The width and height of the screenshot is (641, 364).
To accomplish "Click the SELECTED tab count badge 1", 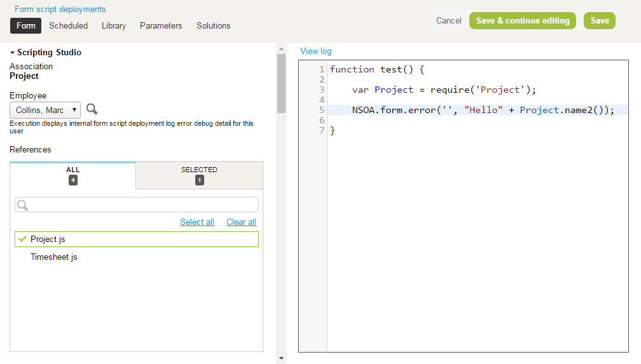I will click(x=200, y=180).
